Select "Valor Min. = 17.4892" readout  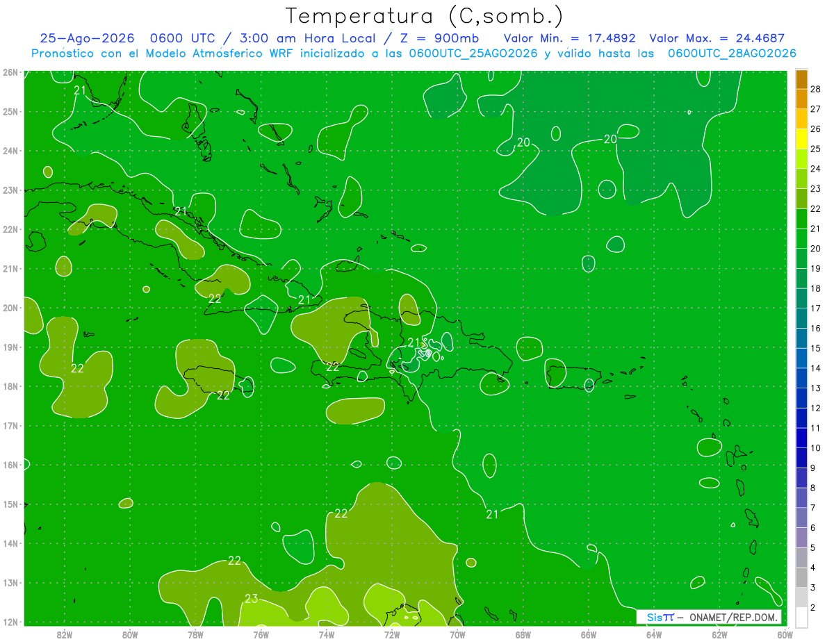point(571,38)
